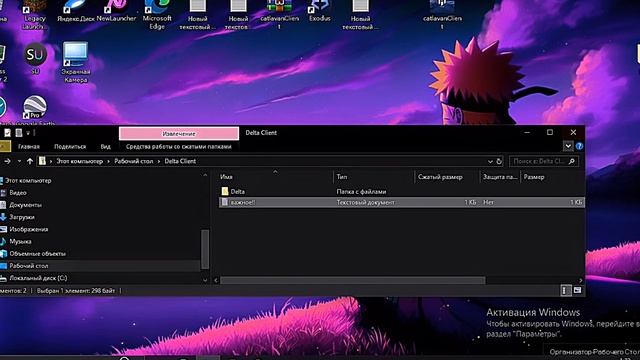Click the properties quick access toolbar icon
Viewport: 640px width, 360px height.
[7, 133]
